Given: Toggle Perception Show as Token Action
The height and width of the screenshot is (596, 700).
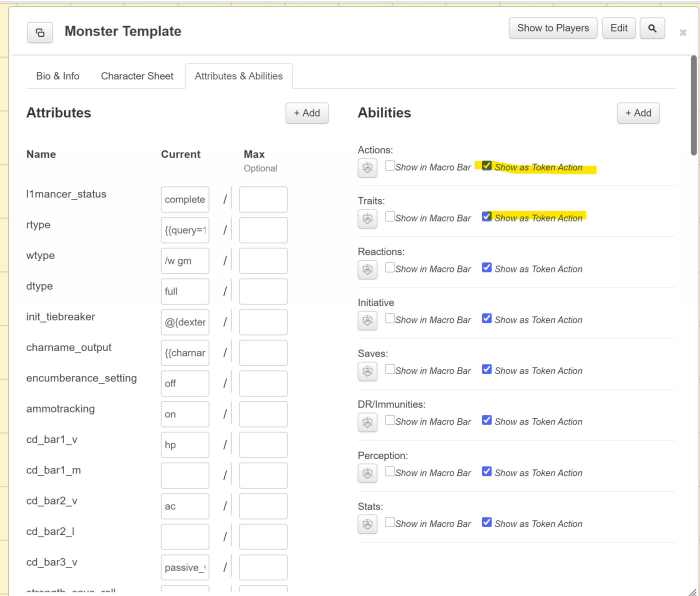Looking at the screenshot, I should coord(487,472).
